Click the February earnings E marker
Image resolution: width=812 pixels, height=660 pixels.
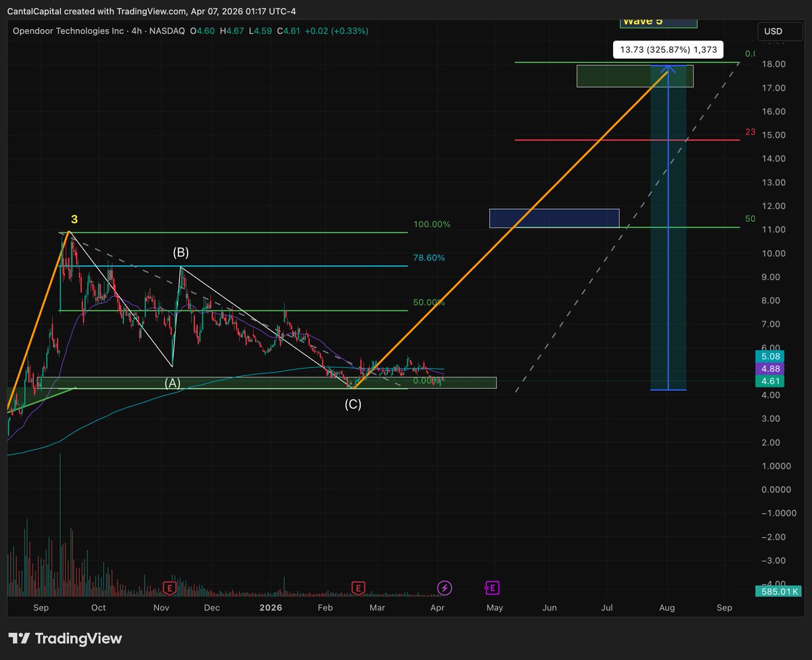coord(359,588)
